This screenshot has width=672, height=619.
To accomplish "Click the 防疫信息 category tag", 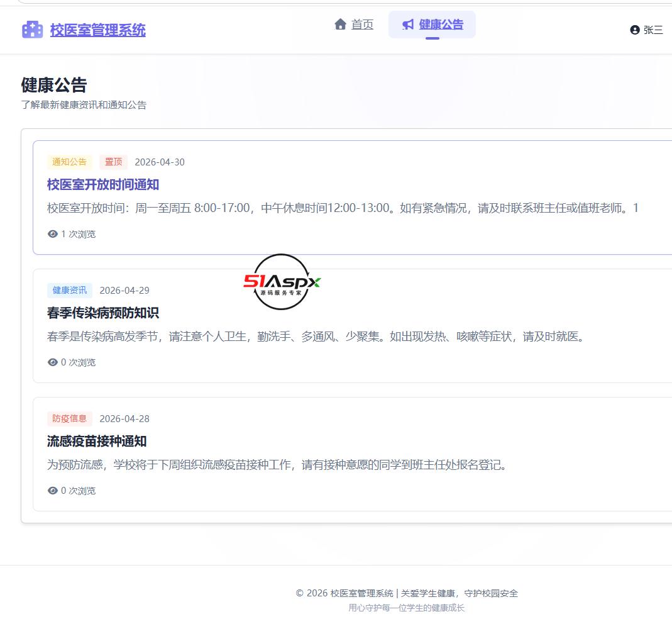I will point(69,418).
